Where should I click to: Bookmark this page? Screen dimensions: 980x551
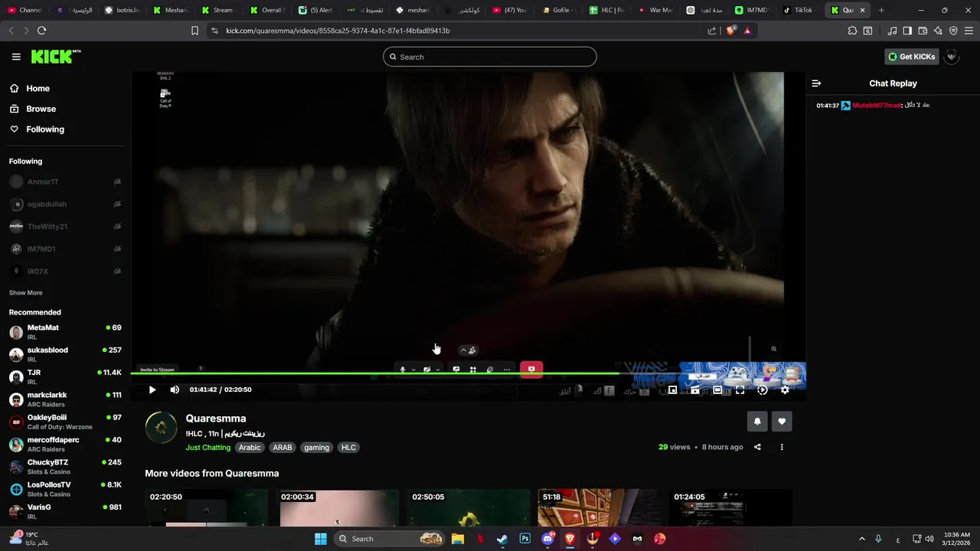tap(194, 31)
